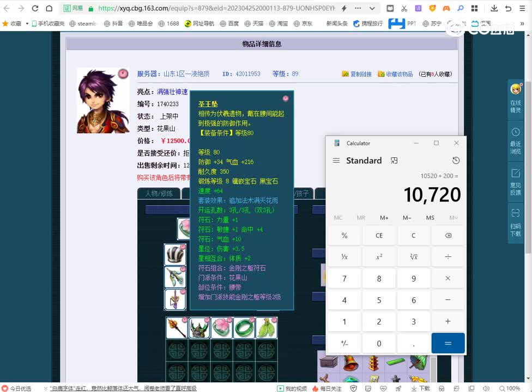
Task: Click the 100% zoom level indicator
Action: click(510, 388)
